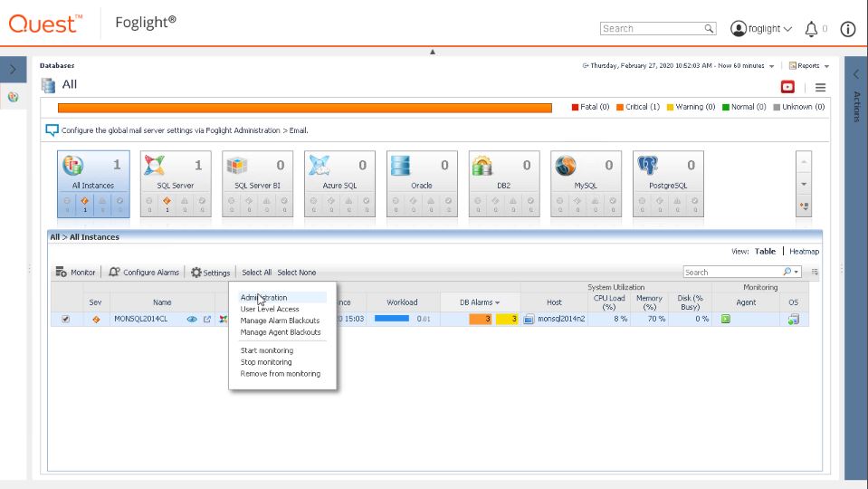
Task: Click the orange critical status bar
Action: tap(304, 108)
